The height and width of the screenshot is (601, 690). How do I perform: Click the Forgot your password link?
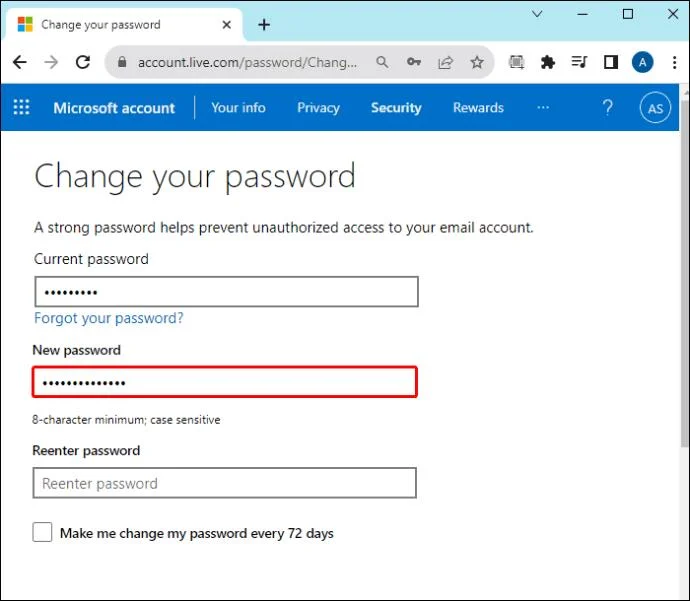[x=109, y=318]
